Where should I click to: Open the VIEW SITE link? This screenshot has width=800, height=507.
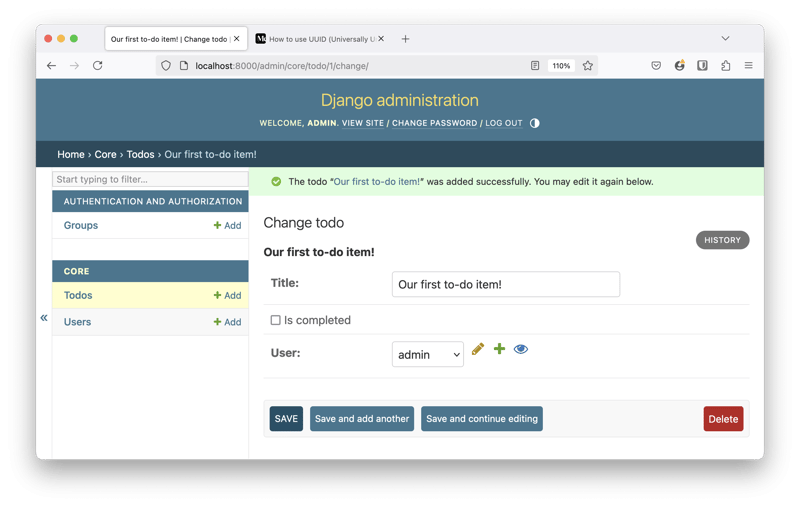click(363, 123)
